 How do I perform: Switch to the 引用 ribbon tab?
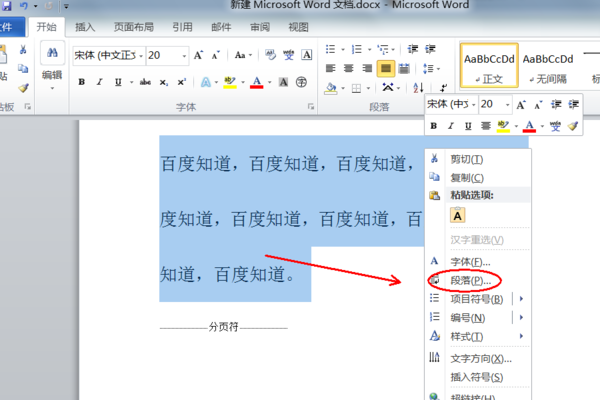coord(182,27)
